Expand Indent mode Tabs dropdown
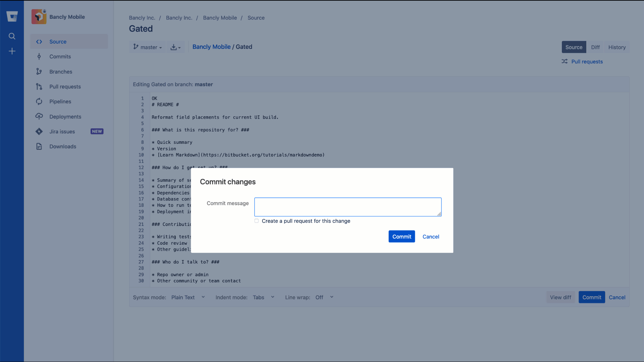Screen dimensions: 644x362 pos(264,297)
